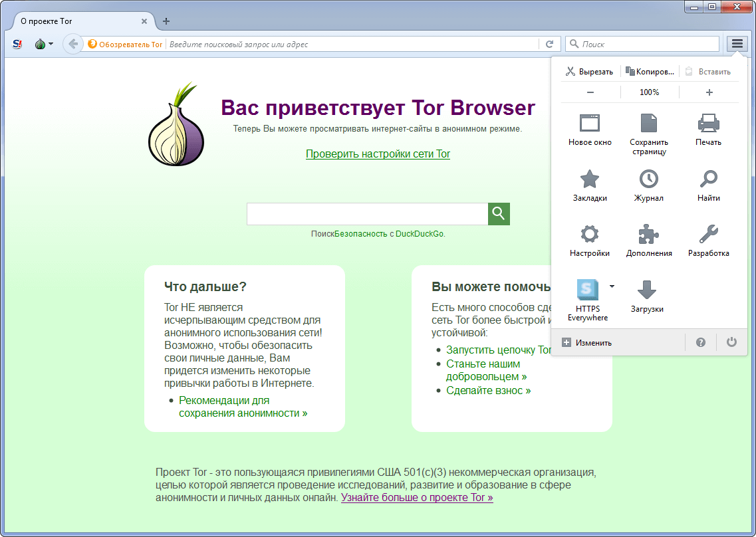Open help via question mark icon
756x537 pixels.
tap(701, 342)
